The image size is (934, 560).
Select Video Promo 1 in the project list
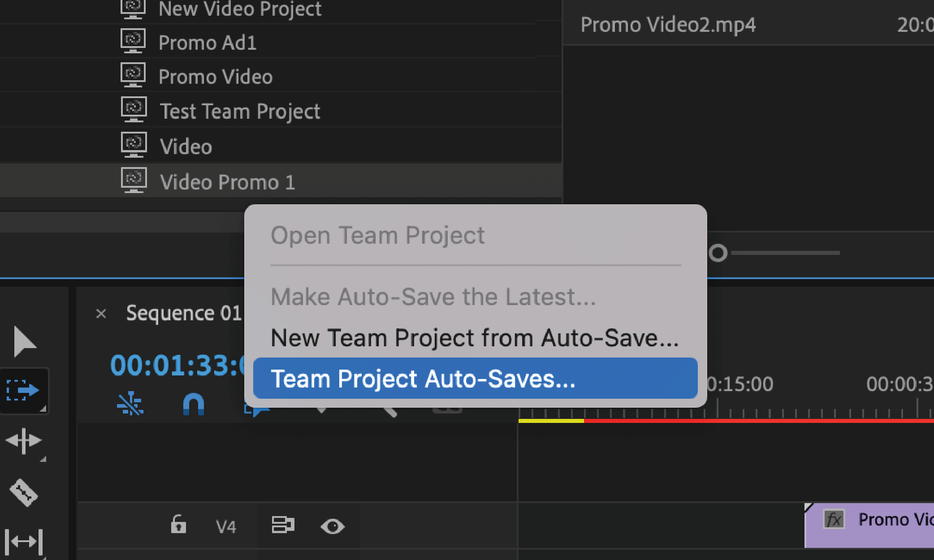tap(227, 182)
